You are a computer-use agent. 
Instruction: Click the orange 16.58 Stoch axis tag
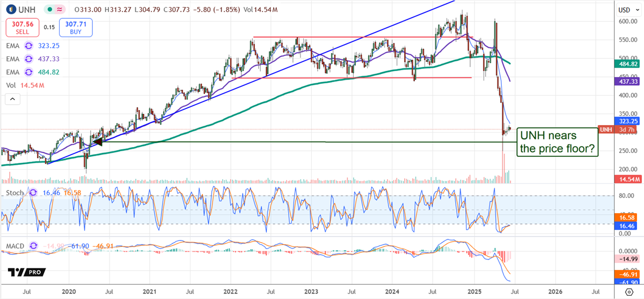[x=625, y=218]
